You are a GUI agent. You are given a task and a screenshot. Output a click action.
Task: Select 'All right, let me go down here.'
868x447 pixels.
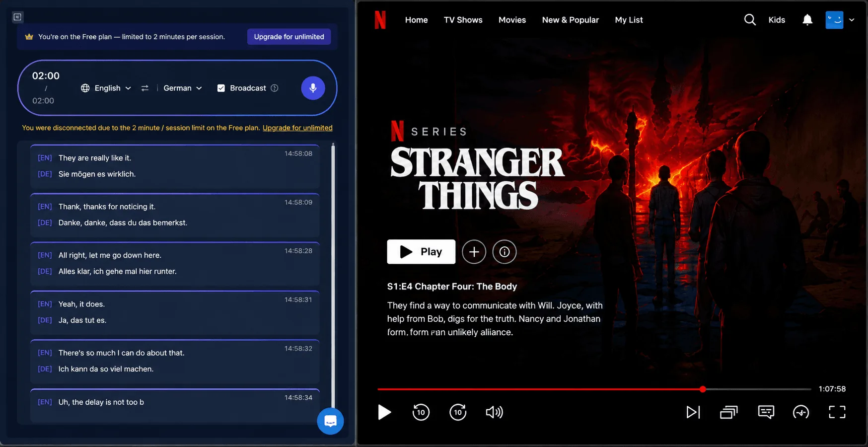[x=110, y=255]
